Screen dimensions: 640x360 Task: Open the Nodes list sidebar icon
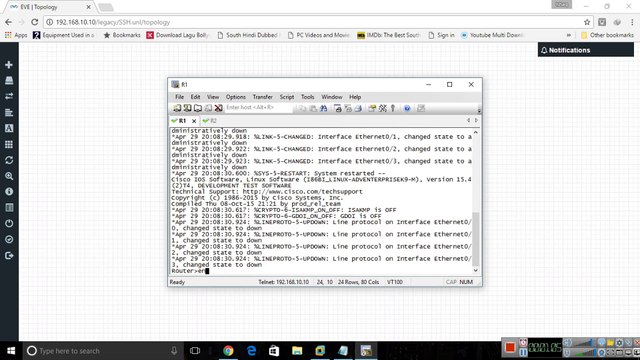[x=9, y=80]
